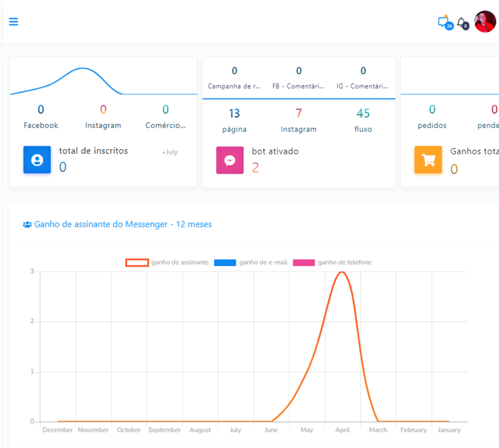The height and width of the screenshot is (448, 499).
Task: Select the 'IG - Comentári...' stat
Action: coord(363,86)
